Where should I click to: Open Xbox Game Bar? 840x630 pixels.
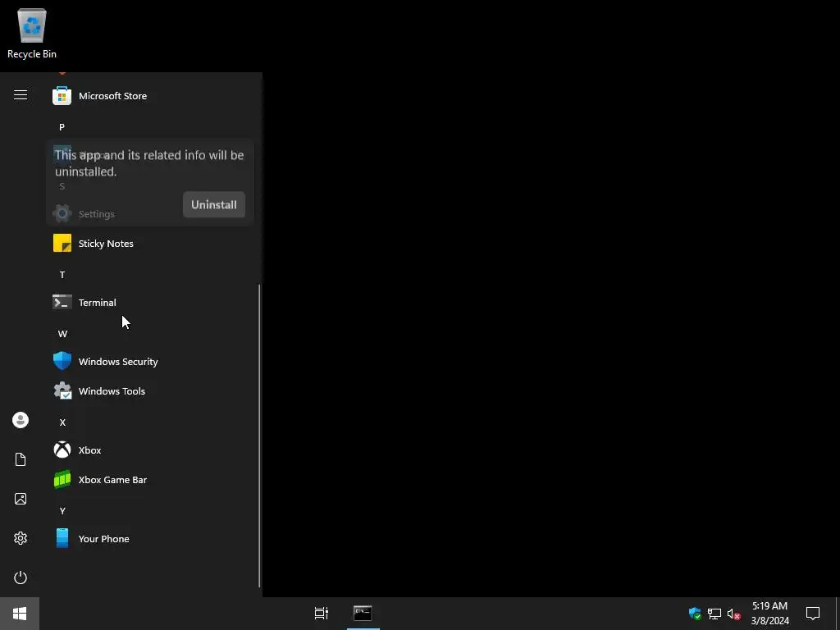pos(150,479)
